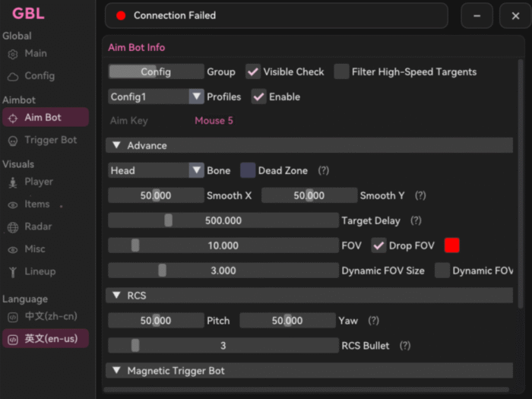The height and width of the screenshot is (399, 532).
Task: Click the GBL logo
Action: (x=29, y=14)
